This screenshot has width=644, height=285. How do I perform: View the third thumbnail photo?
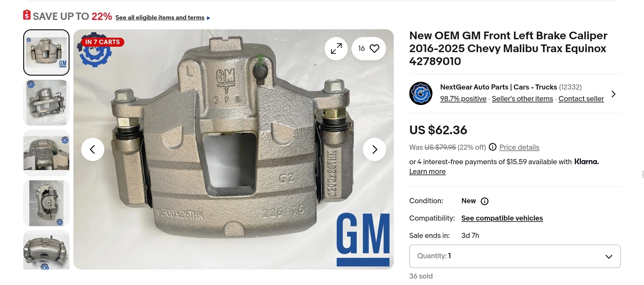point(46,153)
